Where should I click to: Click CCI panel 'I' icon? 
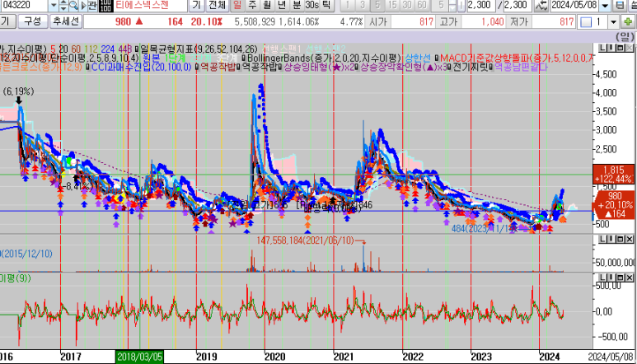611,278
